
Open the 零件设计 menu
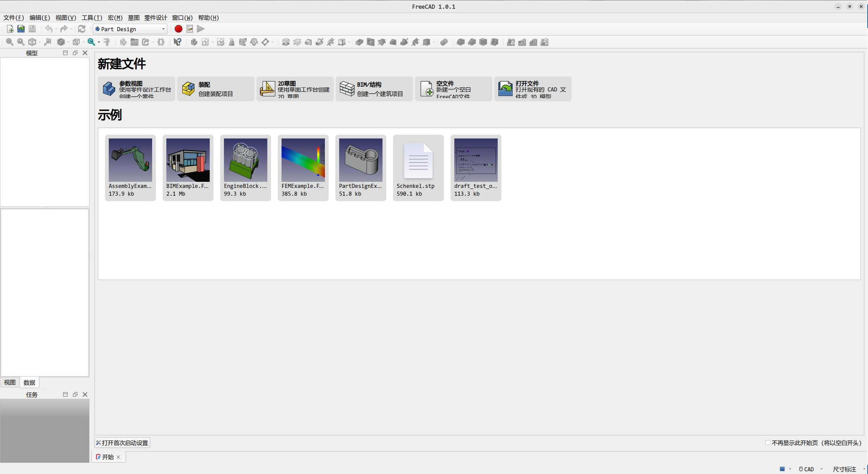(156, 18)
